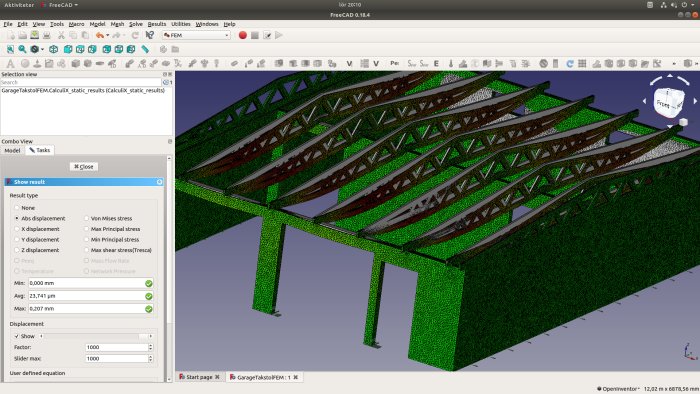Viewport: 700px width, 394px height.
Task: Click the measure distance ruler icon
Action: [145, 49]
